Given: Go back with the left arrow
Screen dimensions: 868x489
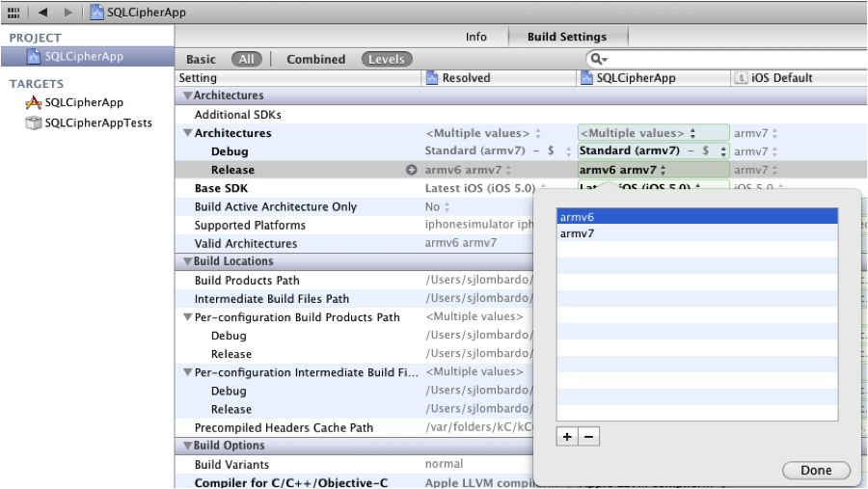Looking at the screenshot, I should point(42,13).
